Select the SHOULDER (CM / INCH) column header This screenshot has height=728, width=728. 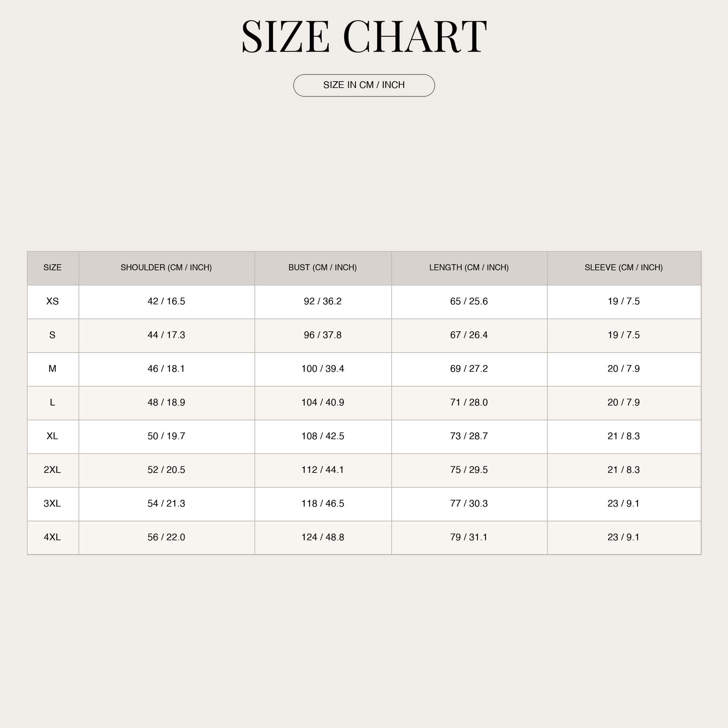click(x=166, y=268)
